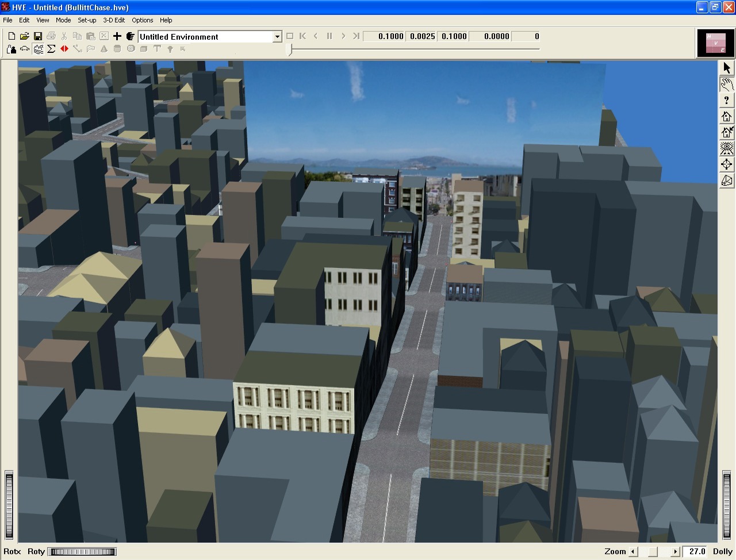Image resolution: width=736 pixels, height=560 pixels.
Task: Select the arrow pick tool
Action: click(x=727, y=68)
